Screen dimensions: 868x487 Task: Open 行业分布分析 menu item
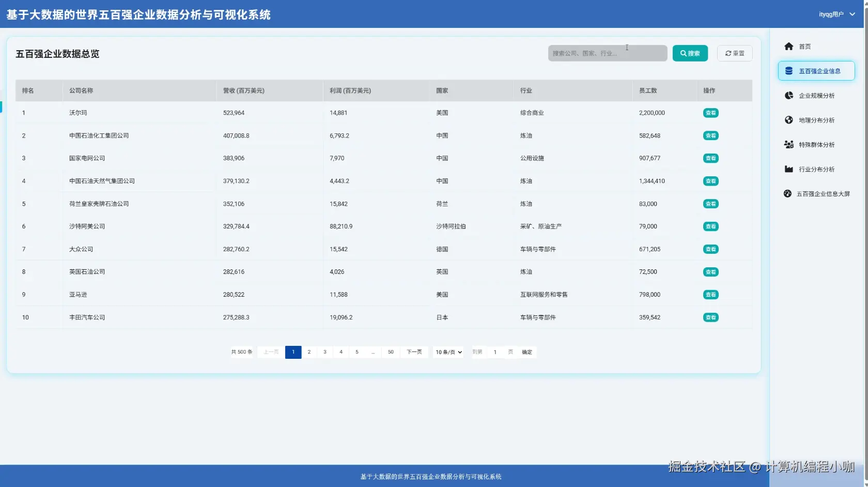click(816, 169)
